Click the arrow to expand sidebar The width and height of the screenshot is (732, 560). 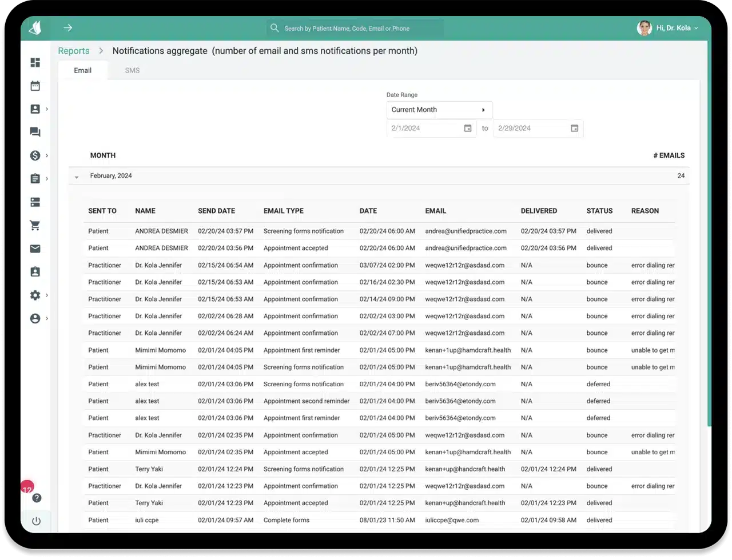coord(68,28)
